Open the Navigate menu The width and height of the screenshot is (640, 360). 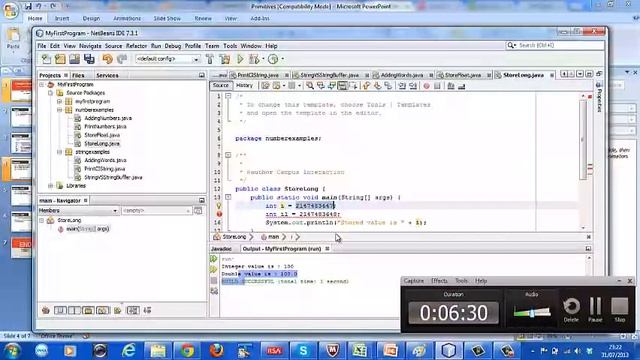tap(90, 46)
